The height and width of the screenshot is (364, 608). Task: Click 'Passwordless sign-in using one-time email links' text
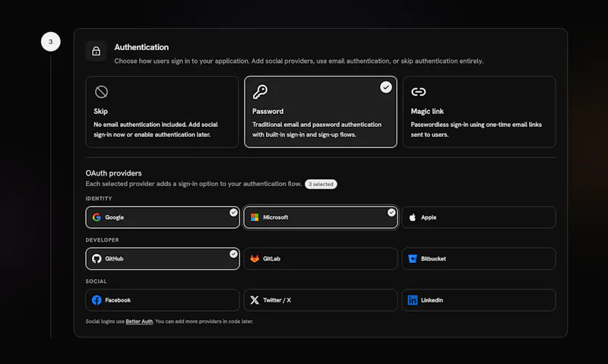[x=477, y=125]
